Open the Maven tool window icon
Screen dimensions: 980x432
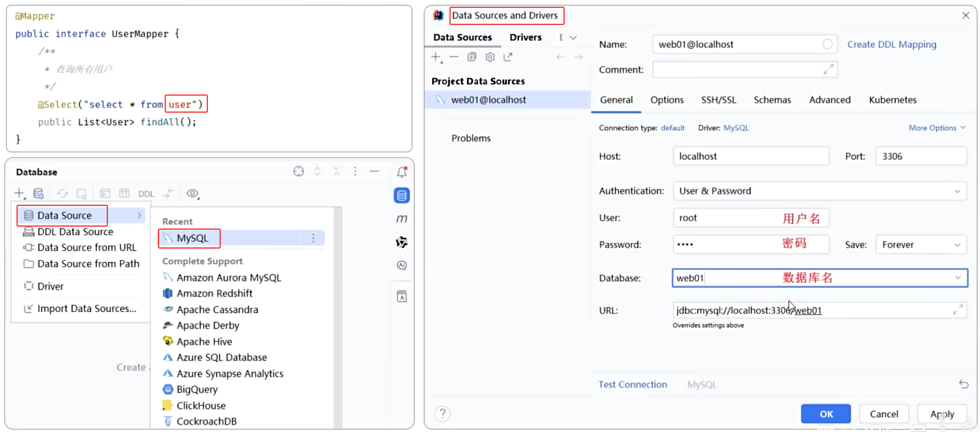[x=402, y=219]
